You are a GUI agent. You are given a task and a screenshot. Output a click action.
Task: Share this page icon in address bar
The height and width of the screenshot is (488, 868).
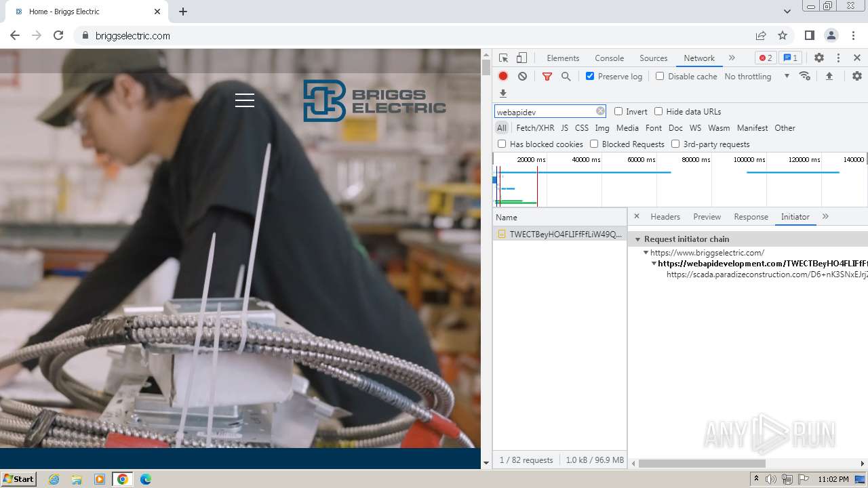pyautogui.click(x=761, y=35)
